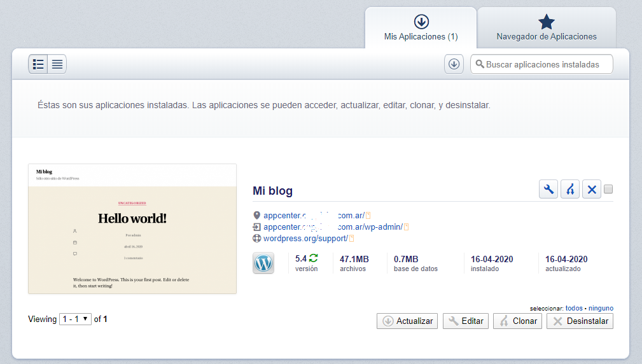Screen dimensions: 642x364
Task: Click the green version refresh icon
Action: pyautogui.click(x=314, y=258)
